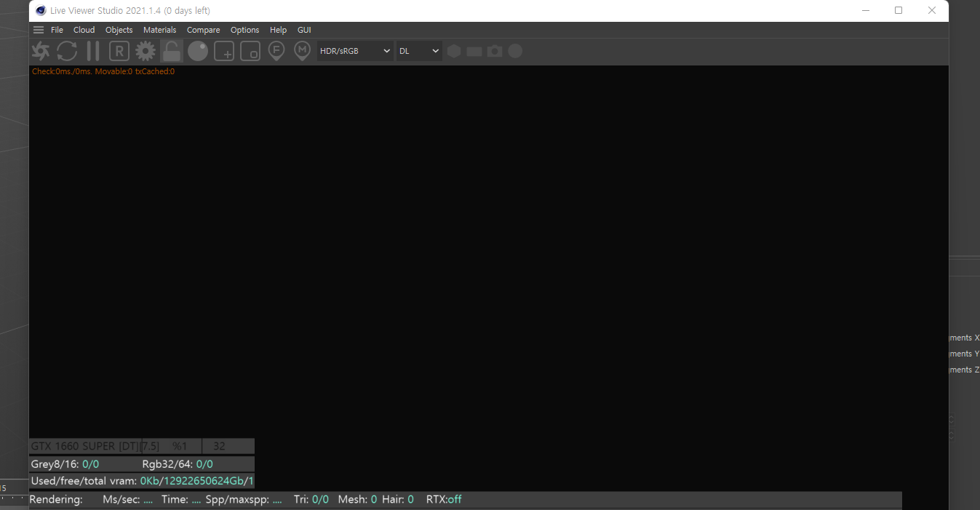Screen dimensions: 980x510
Task: Open the GUI menu
Action: pos(304,30)
